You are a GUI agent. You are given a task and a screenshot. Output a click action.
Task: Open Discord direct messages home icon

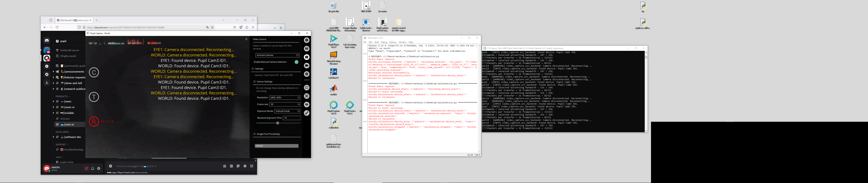[47, 40]
